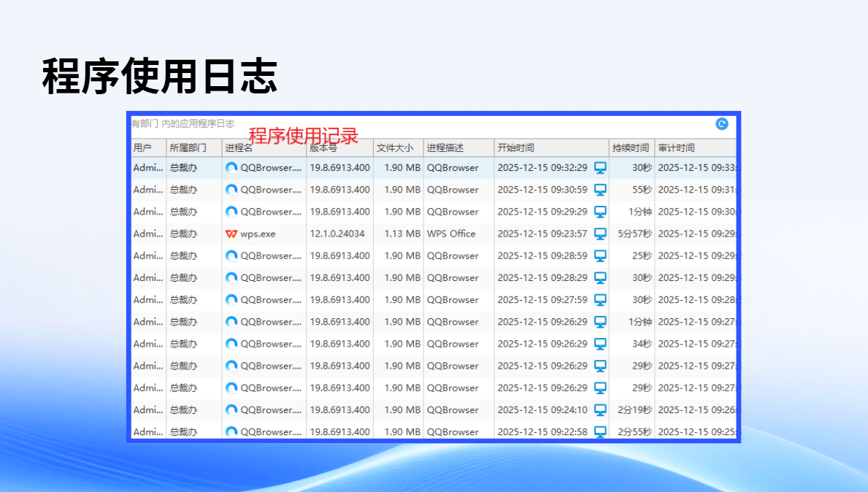Viewport: 868px width, 492px height.
Task: Click the QQBrowser icon in the 09:27:59 row
Action: pos(231,300)
